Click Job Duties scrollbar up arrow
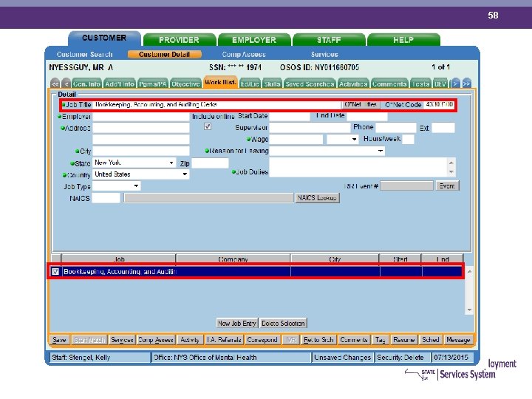 point(451,163)
